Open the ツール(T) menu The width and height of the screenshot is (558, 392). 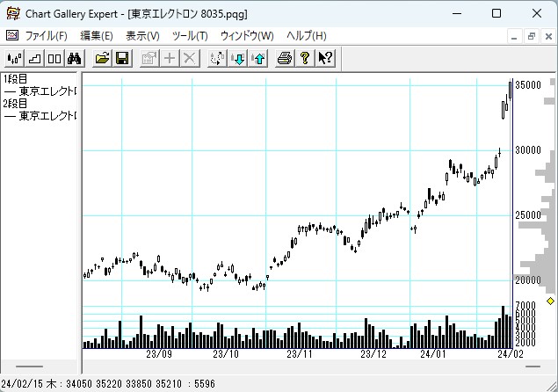[x=190, y=36]
